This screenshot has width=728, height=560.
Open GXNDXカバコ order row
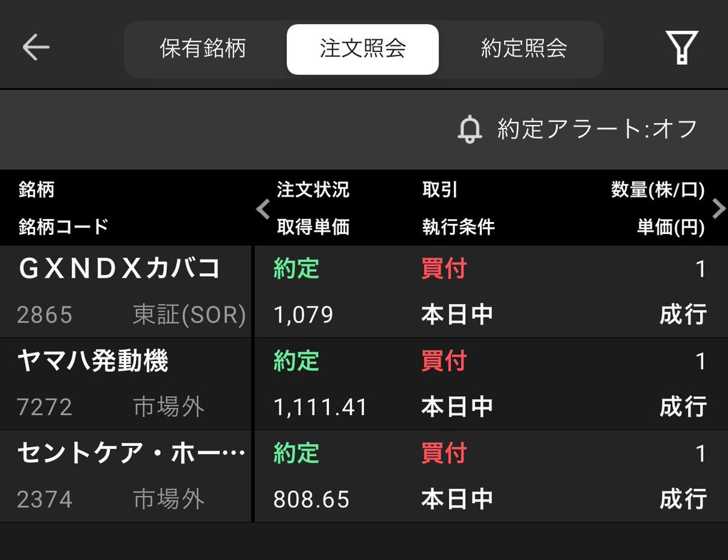click(x=364, y=292)
